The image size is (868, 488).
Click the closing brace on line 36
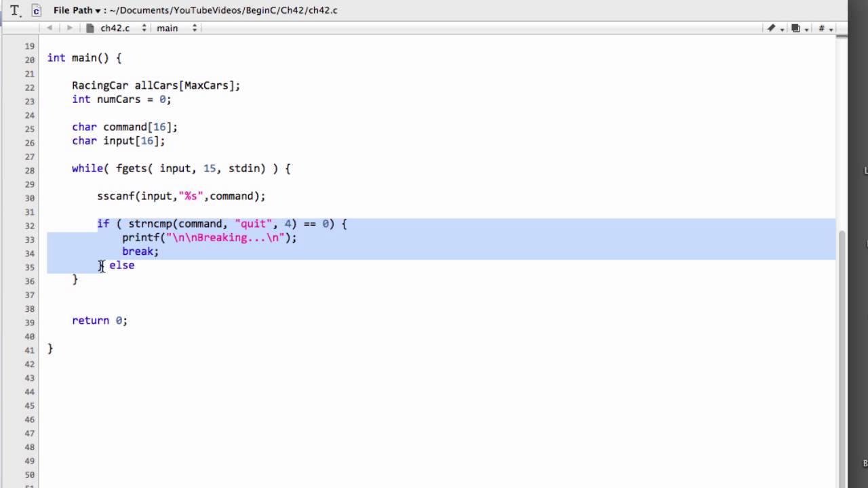pyautogui.click(x=75, y=279)
